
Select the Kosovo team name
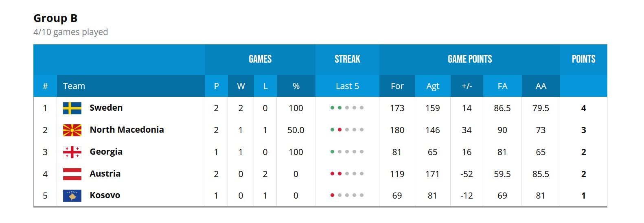click(105, 195)
